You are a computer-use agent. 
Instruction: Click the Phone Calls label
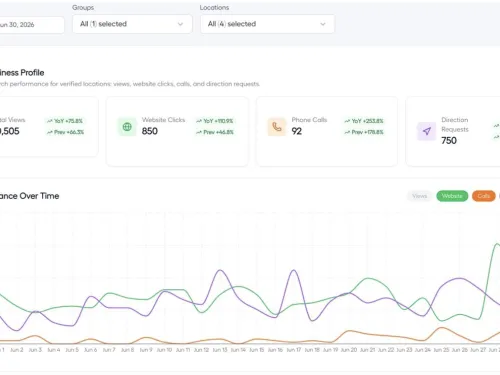coord(309,120)
